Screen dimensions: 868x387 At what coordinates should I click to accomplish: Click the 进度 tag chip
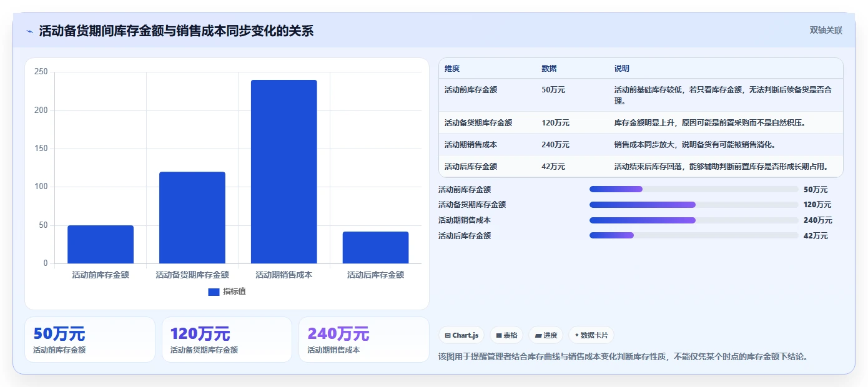(x=546, y=335)
